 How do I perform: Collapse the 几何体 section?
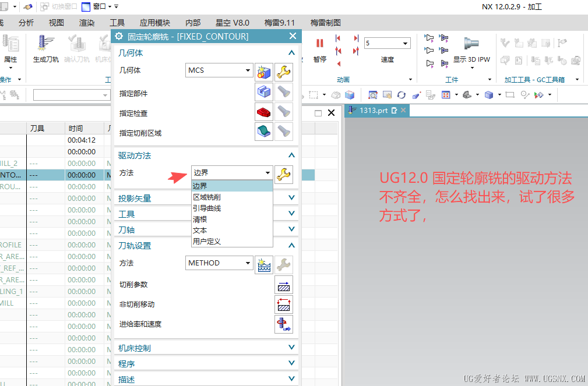291,53
